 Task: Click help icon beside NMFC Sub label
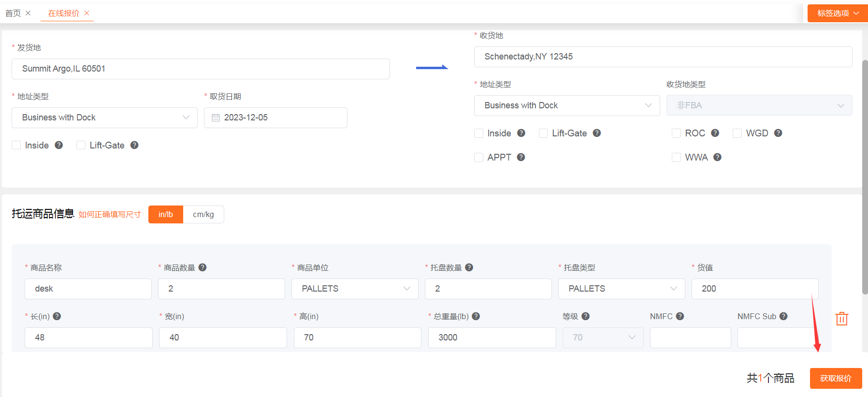pyautogui.click(x=783, y=316)
